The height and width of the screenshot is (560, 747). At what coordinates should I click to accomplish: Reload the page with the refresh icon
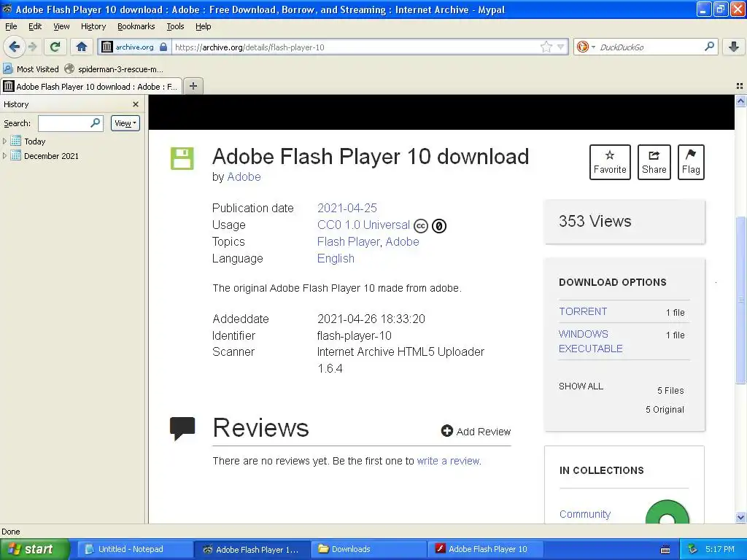pos(55,47)
